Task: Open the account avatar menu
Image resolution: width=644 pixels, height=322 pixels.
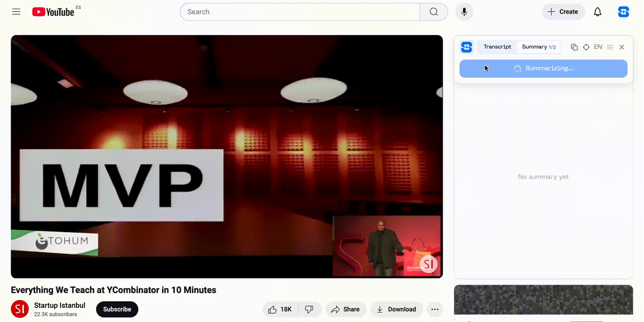Action: point(623,12)
